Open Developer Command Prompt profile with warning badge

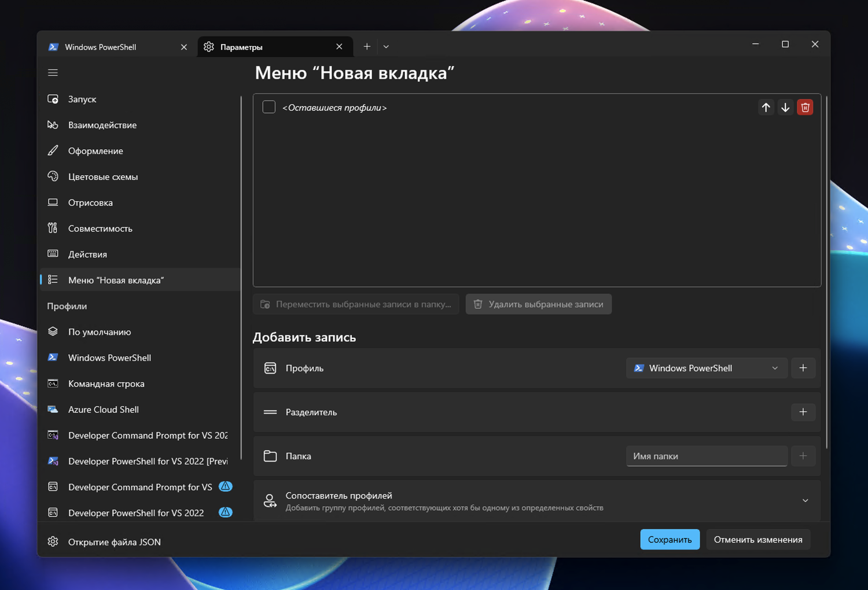tap(140, 487)
